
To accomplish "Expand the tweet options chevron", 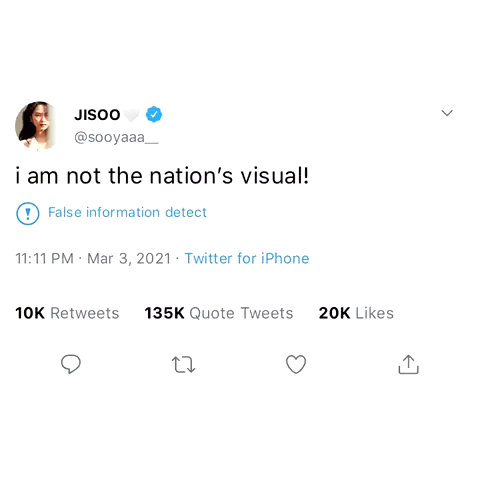I will [x=447, y=113].
